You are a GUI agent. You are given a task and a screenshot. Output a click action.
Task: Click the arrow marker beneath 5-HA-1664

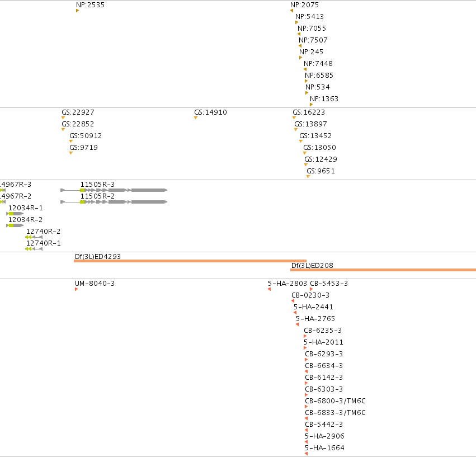(307, 454)
